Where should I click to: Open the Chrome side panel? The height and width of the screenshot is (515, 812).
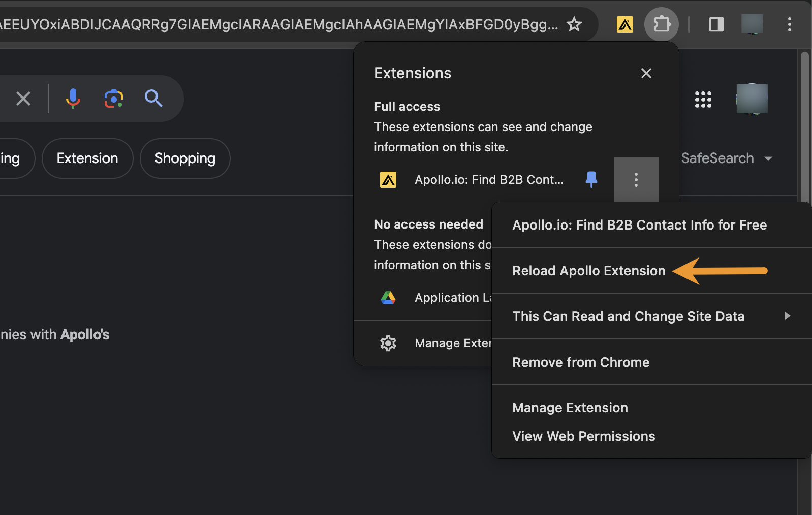(716, 24)
